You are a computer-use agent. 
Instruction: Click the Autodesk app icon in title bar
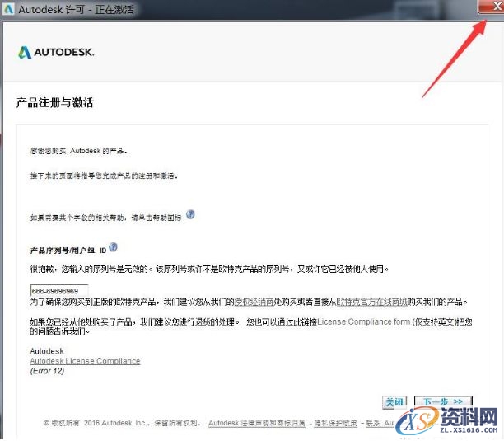pyautogui.click(x=8, y=9)
